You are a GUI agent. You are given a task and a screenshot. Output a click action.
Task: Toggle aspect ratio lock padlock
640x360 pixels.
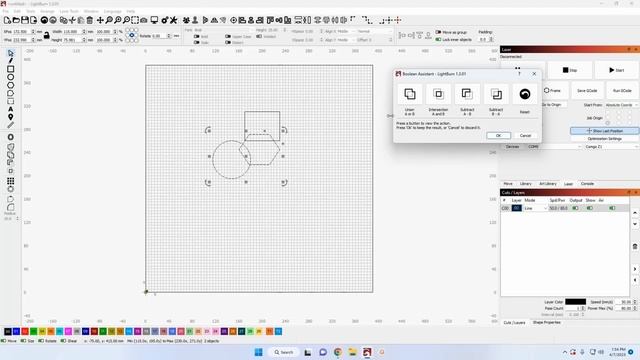[x=47, y=36]
